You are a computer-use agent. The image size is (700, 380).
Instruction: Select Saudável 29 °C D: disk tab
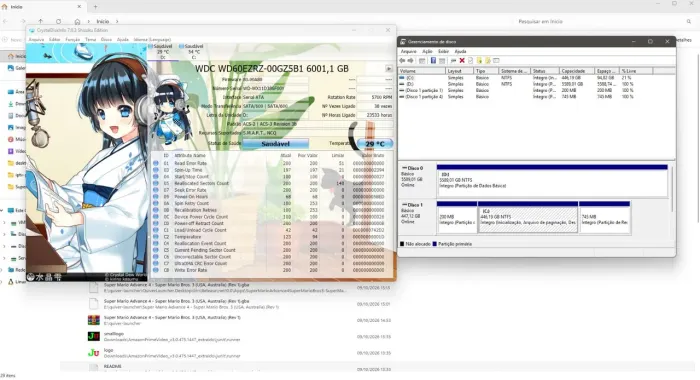(162, 52)
